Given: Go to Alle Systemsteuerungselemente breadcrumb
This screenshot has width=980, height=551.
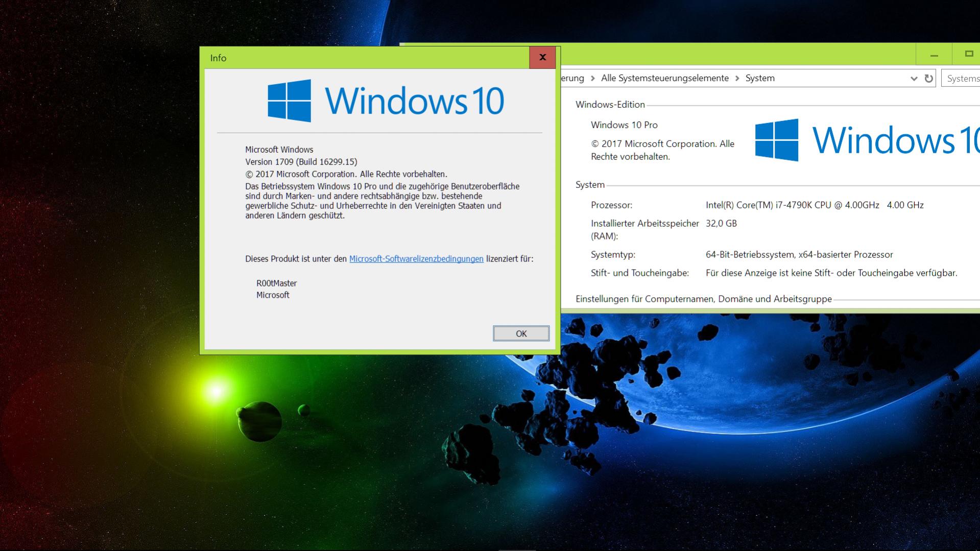Looking at the screenshot, I should click(664, 78).
